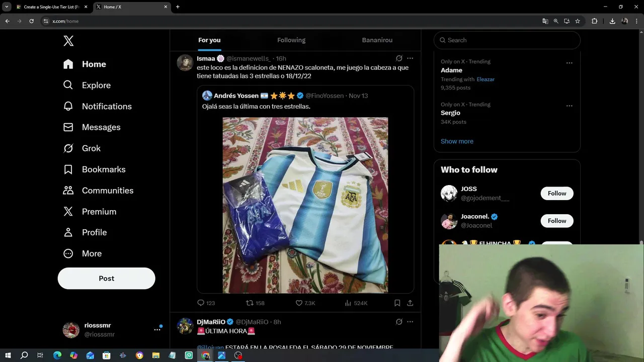644x362 pixels.
Task: Open Profile from the sidebar
Action: (x=85, y=232)
